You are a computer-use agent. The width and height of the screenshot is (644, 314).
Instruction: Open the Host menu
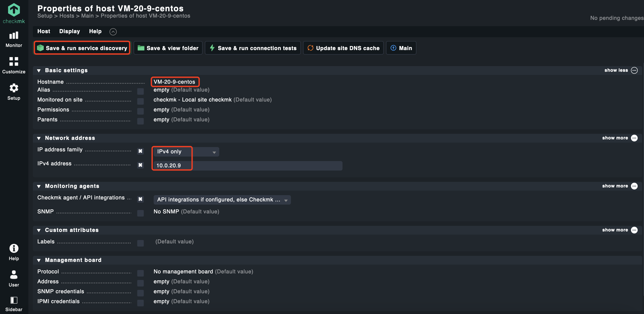(x=44, y=31)
